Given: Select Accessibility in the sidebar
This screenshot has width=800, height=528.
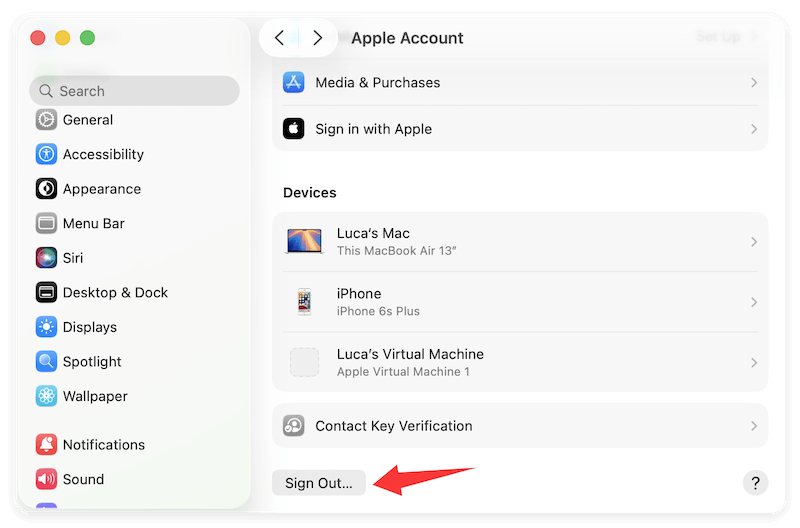Looking at the screenshot, I should (x=134, y=154).
